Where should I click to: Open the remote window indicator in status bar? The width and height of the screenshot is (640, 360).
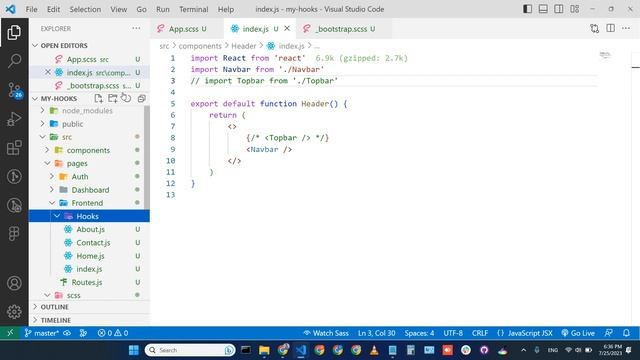click(x=10, y=333)
